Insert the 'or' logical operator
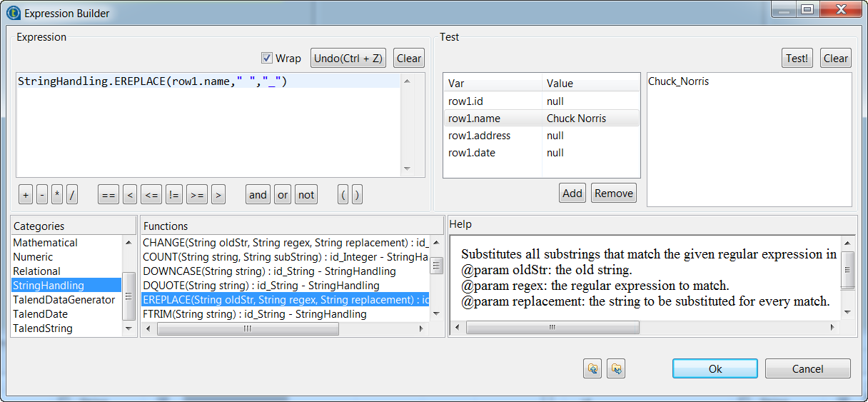 (283, 194)
